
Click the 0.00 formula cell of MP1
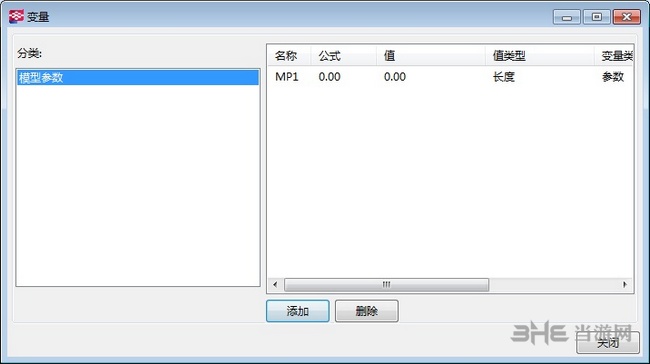330,77
